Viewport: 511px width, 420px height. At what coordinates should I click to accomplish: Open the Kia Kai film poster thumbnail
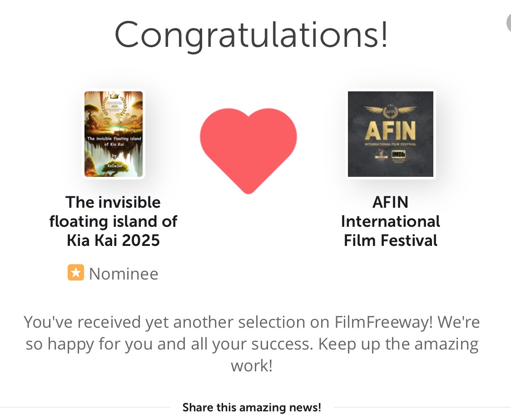coord(114,134)
